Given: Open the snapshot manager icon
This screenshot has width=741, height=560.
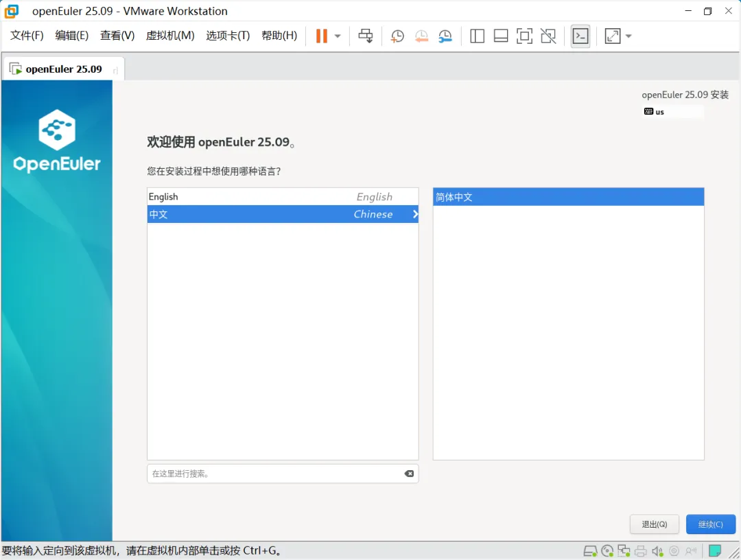Looking at the screenshot, I should point(445,36).
